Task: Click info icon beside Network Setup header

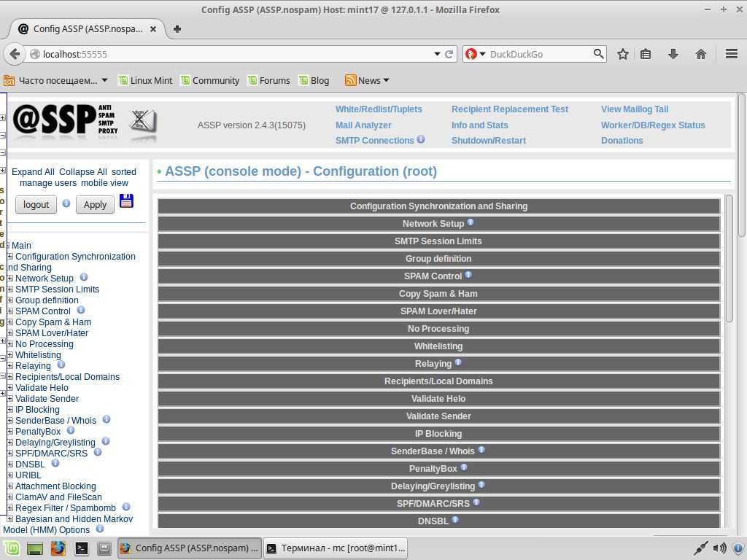Action: [x=471, y=222]
